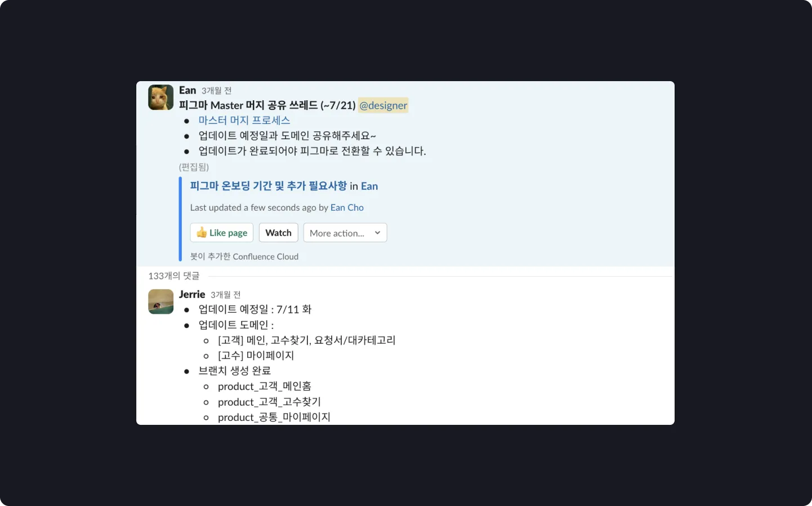Click the (편집됨) edited label
This screenshot has width=812, height=506.
coord(194,167)
